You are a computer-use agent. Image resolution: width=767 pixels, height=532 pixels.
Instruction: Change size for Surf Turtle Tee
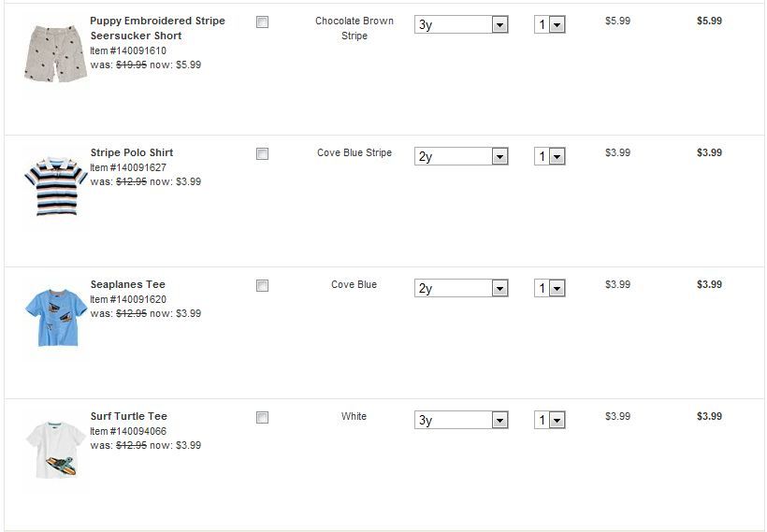coord(461,421)
